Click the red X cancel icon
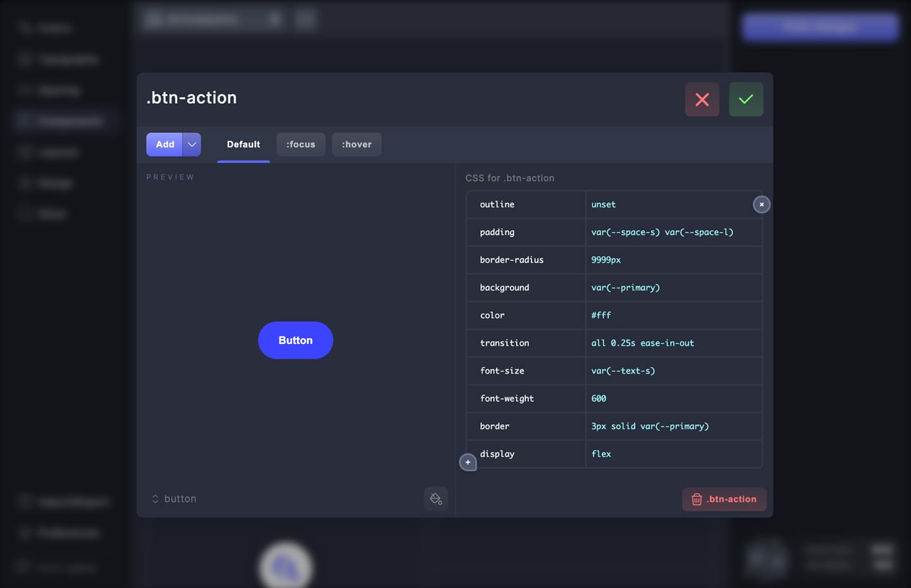This screenshot has height=588, width=911. (x=702, y=99)
